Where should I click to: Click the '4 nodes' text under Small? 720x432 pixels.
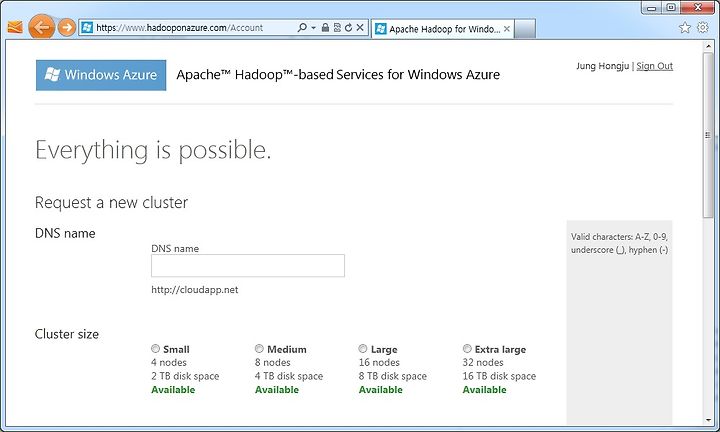click(x=169, y=363)
